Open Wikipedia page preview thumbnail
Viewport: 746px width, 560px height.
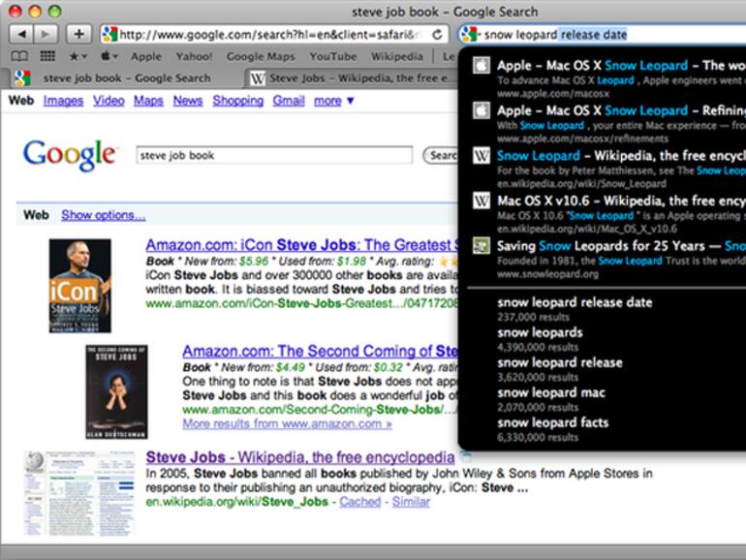coord(80,493)
